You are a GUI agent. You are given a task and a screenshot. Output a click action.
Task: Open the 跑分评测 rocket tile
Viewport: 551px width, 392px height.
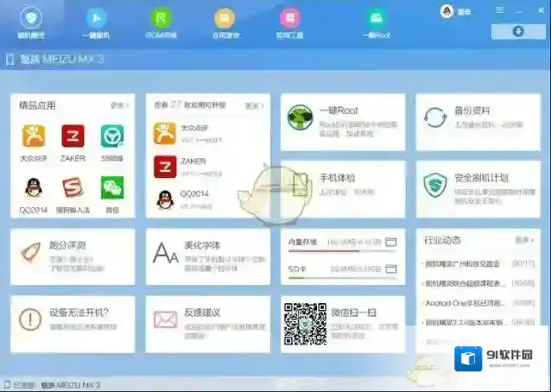(x=33, y=252)
